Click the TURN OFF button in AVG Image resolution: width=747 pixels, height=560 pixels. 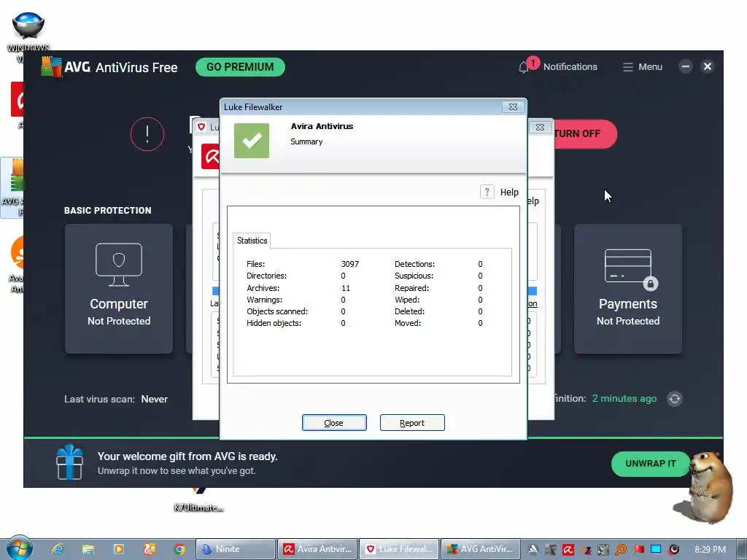[x=585, y=134]
